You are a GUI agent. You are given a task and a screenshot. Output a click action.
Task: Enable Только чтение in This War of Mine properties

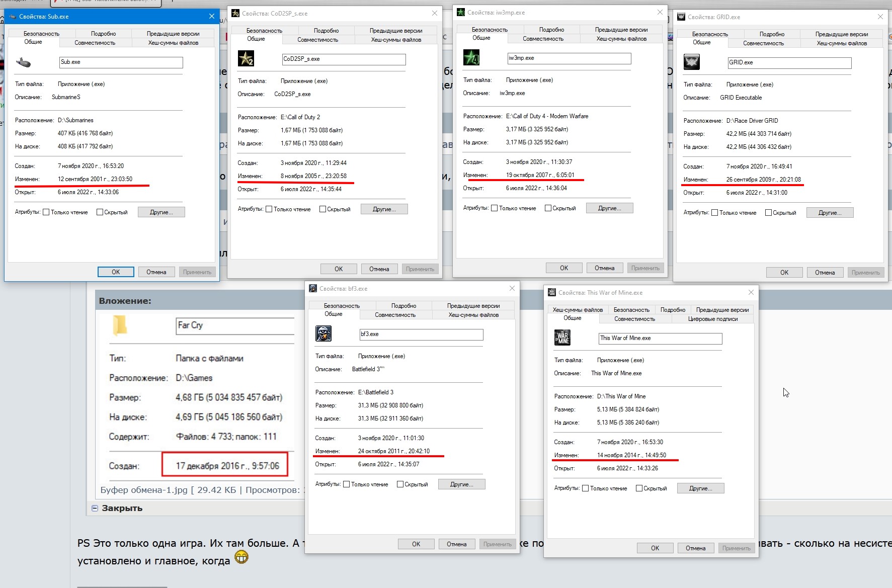point(586,488)
